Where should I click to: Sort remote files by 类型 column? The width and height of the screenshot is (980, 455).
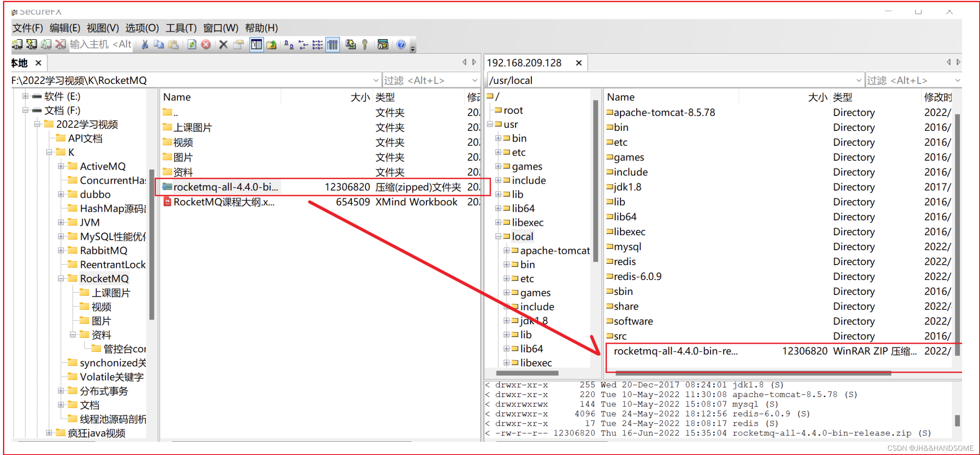click(x=876, y=97)
